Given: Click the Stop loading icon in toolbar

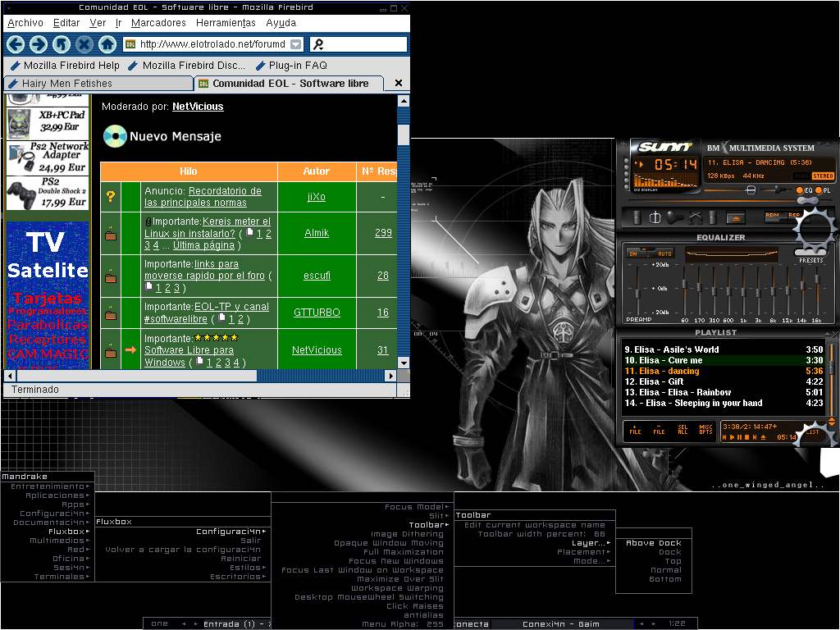Looking at the screenshot, I should 84,44.
